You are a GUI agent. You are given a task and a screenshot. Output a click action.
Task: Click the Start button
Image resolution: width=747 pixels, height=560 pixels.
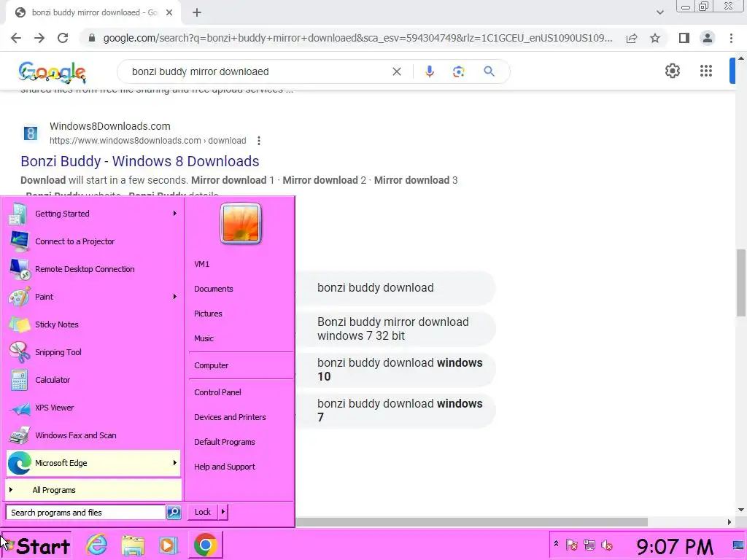[x=36, y=545]
